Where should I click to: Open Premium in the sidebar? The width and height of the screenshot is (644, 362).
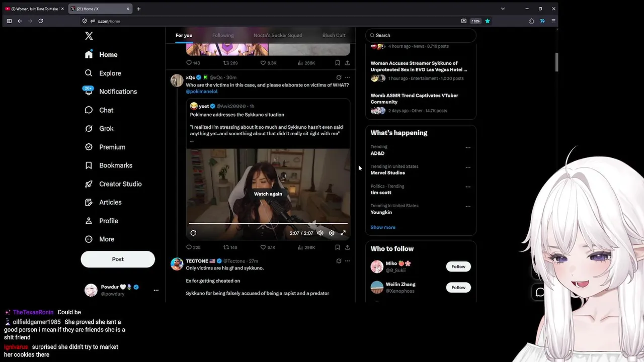pos(105,147)
